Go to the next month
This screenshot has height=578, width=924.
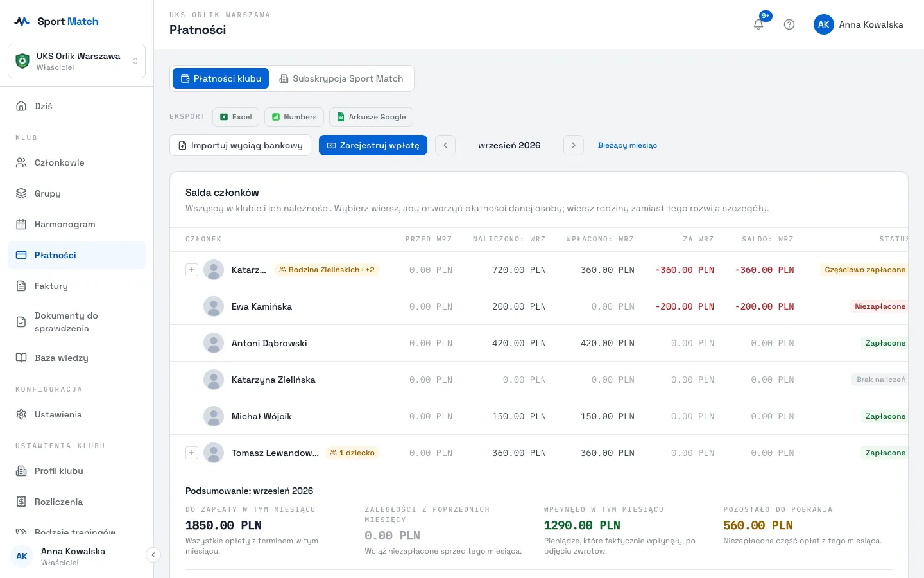click(574, 145)
